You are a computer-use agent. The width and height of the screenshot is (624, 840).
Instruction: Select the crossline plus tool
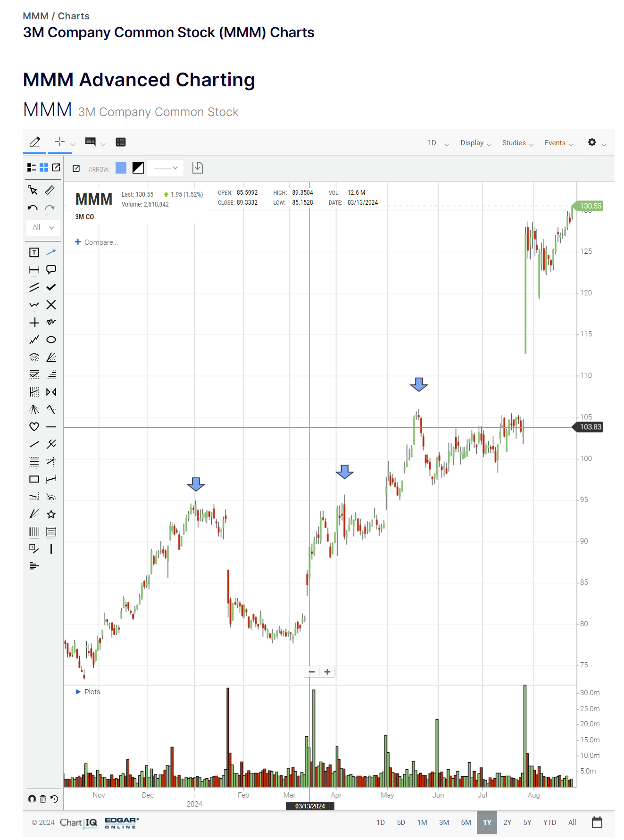coord(34,322)
